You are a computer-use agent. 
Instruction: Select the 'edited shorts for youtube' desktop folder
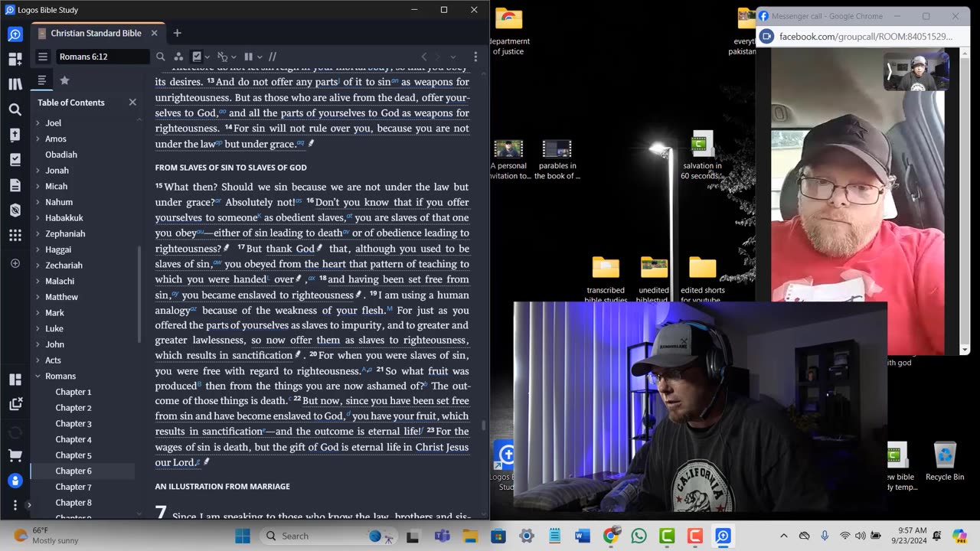(x=702, y=279)
